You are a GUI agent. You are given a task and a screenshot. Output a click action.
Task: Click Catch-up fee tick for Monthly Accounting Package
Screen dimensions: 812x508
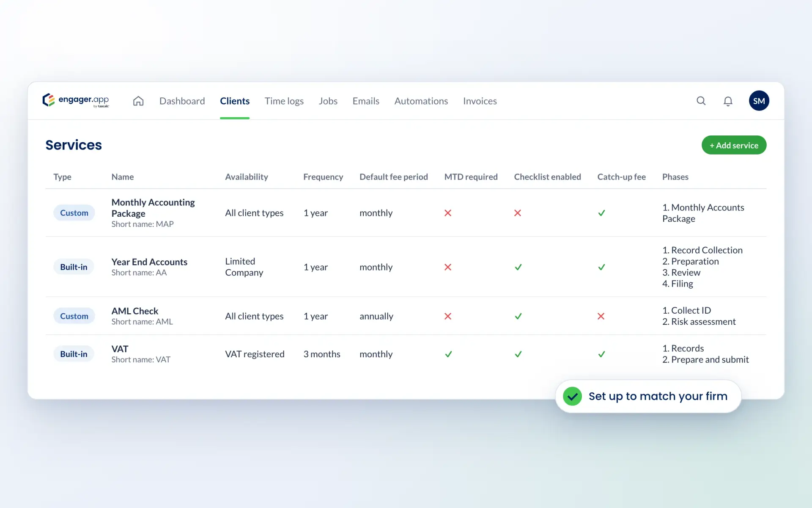[x=601, y=213]
